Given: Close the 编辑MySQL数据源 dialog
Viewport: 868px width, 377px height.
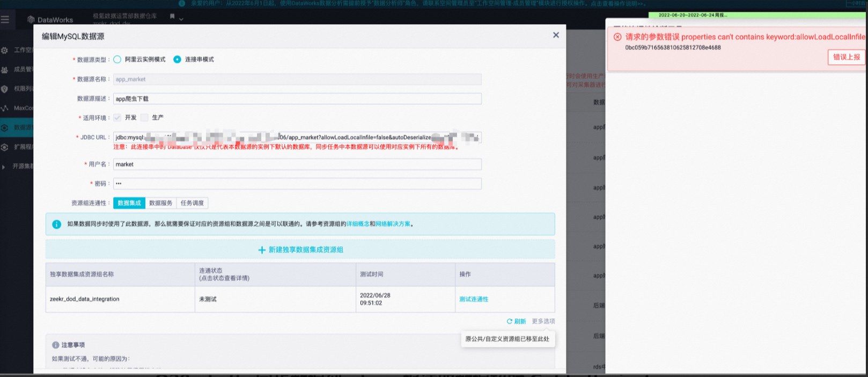Looking at the screenshot, I should (x=556, y=35).
